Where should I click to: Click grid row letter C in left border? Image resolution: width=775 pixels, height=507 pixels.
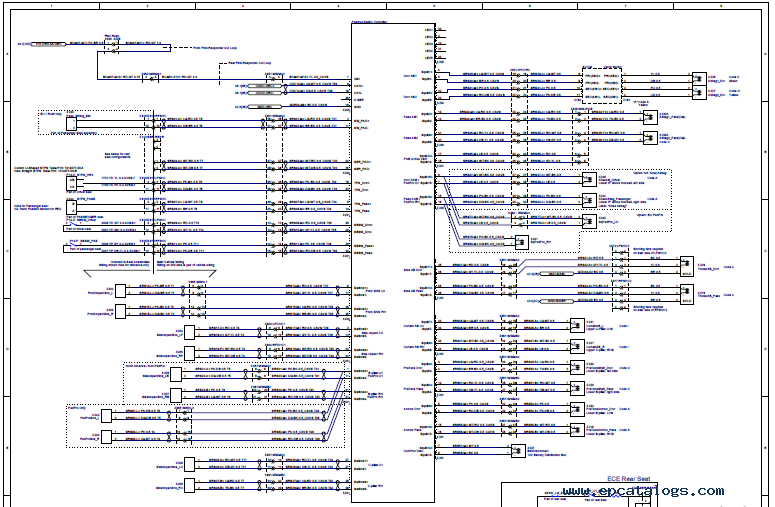point(6,250)
